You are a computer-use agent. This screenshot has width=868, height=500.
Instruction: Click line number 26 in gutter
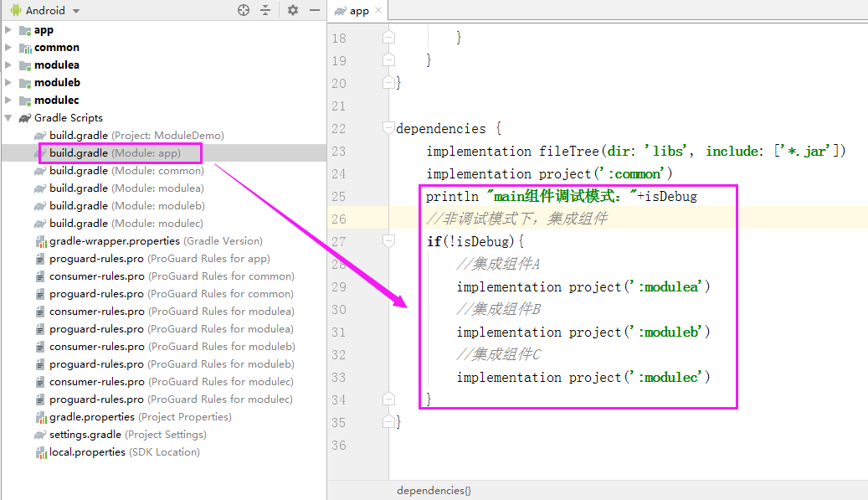coord(339,219)
